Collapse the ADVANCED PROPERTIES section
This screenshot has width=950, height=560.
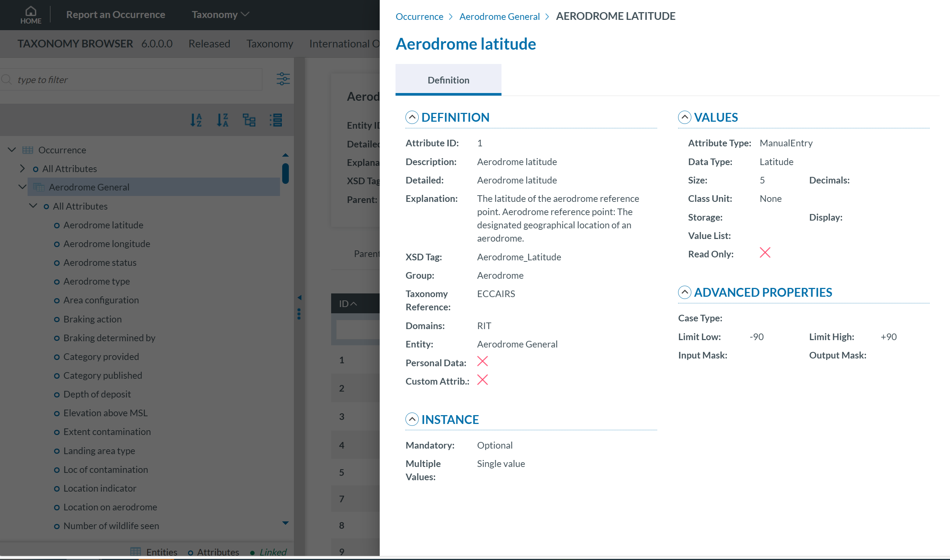click(x=684, y=292)
